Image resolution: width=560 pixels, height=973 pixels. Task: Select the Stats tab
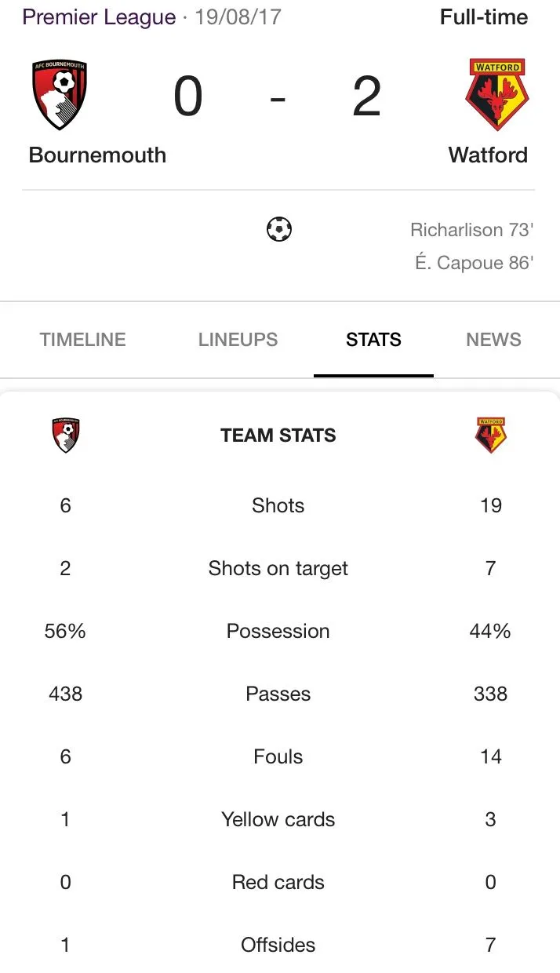point(373,340)
